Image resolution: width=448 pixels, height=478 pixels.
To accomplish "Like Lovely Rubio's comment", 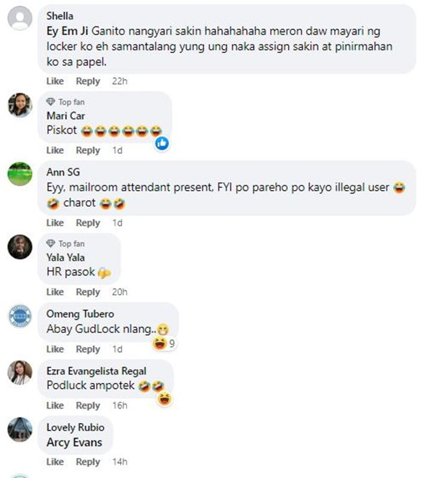I will point(55,462).
